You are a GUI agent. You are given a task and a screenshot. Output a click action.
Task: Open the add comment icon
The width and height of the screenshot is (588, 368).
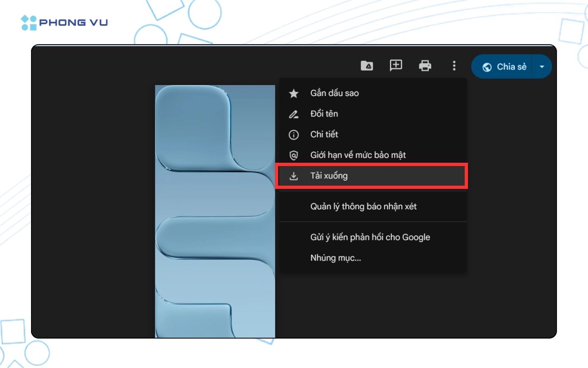(396, 66)
